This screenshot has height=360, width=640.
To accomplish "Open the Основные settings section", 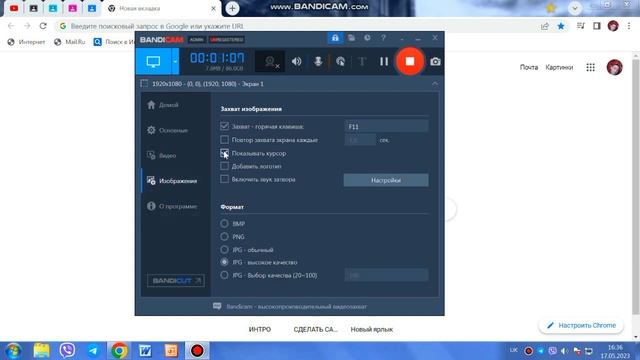I will [168, 130].
